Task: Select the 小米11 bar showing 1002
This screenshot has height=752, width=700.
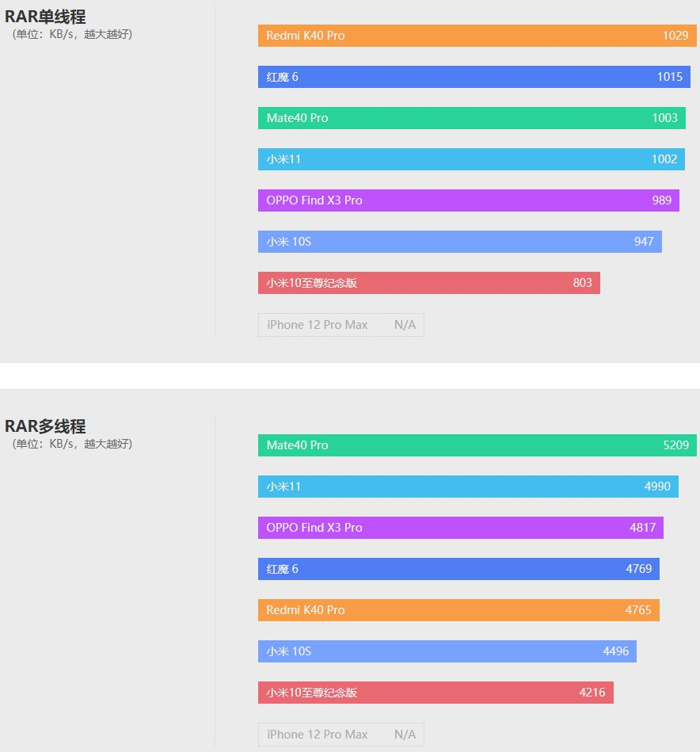Action: click(471, 159)
